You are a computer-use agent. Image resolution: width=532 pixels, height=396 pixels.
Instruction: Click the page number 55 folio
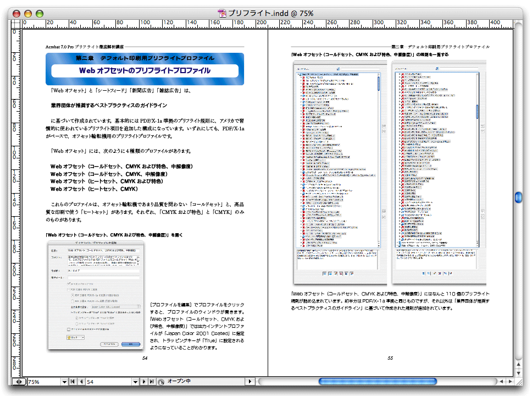(x=390, y=358)
